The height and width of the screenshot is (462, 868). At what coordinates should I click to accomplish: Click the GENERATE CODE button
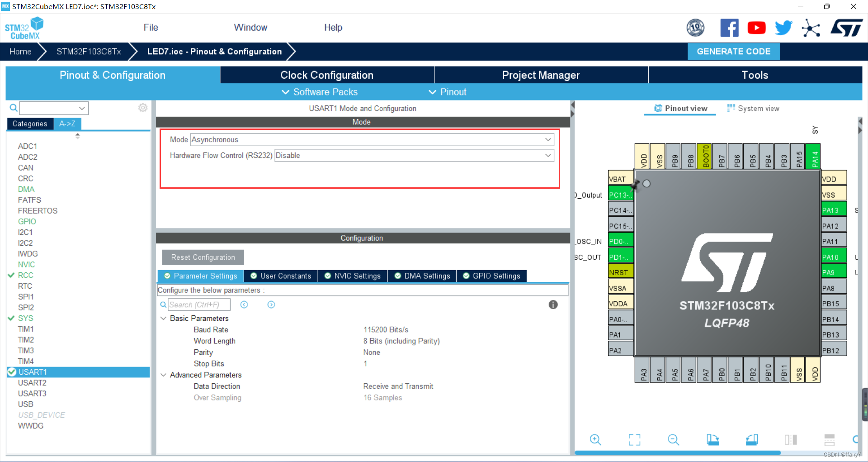tap(733, 52)
